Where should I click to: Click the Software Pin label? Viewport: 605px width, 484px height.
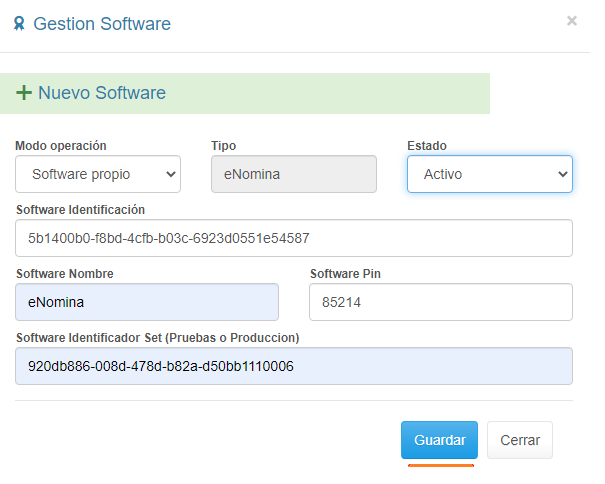coord(345,274)
